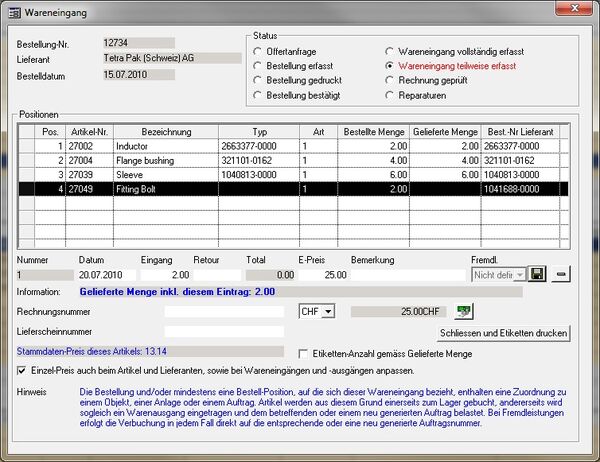600x462 pixels.
Task: Select the Sleeve row in the table
Action: [x=165, y=173]
